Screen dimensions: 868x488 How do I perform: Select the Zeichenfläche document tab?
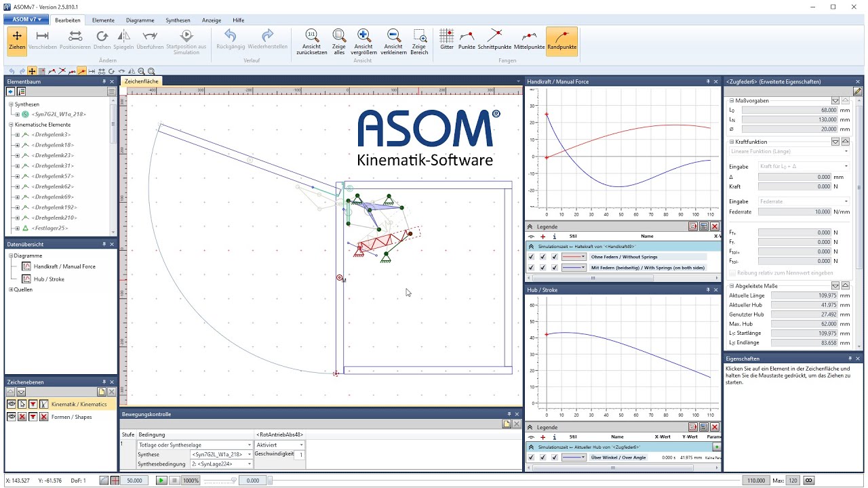pos(142,81)
